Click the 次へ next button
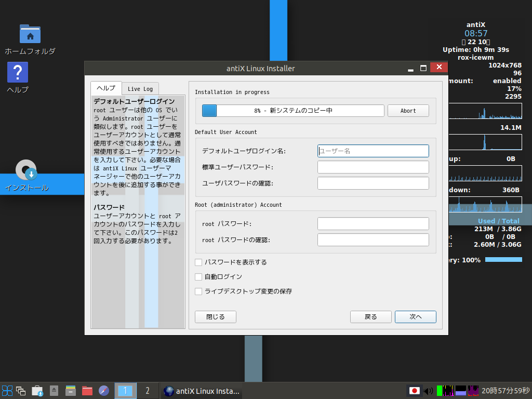The image size is (532, 399). pos(416,317)
